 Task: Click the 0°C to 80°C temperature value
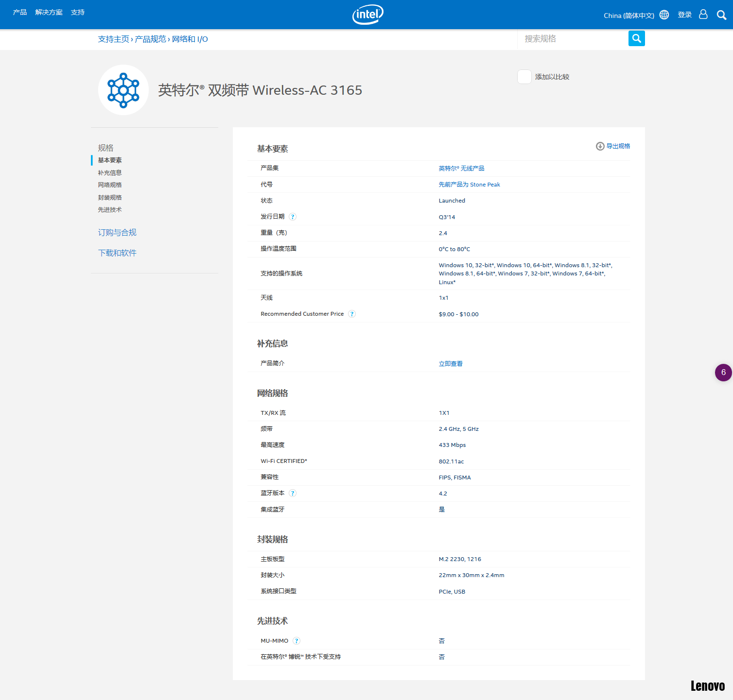[x=454, y=249]
